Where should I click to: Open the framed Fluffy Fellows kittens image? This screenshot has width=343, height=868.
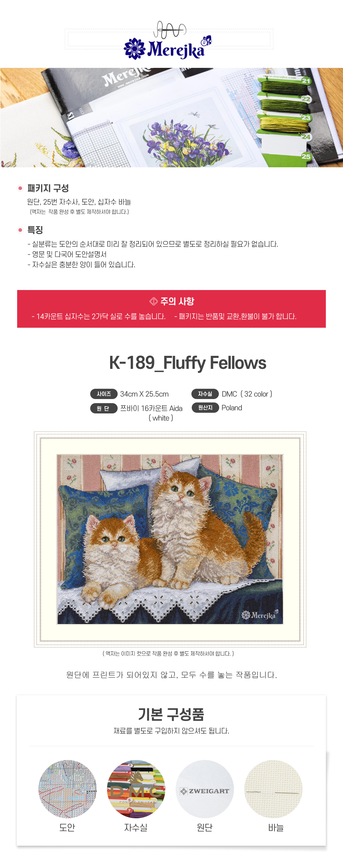170,539
